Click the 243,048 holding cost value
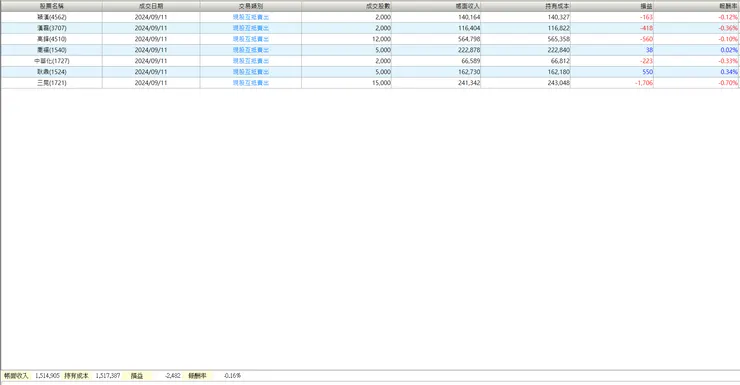Screen dimensions: 740x385 coord(559,83)
